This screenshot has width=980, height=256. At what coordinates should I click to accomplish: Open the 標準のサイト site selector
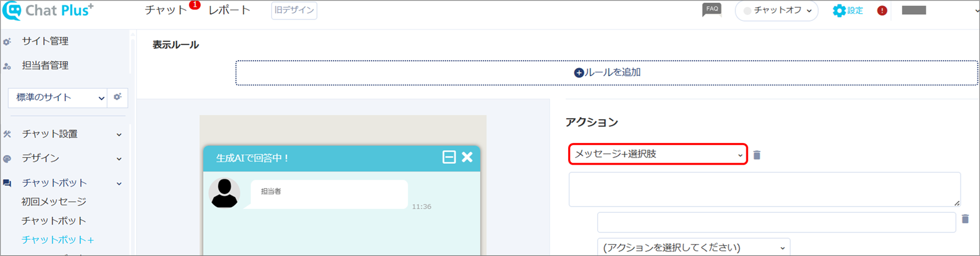coord(58,98)
